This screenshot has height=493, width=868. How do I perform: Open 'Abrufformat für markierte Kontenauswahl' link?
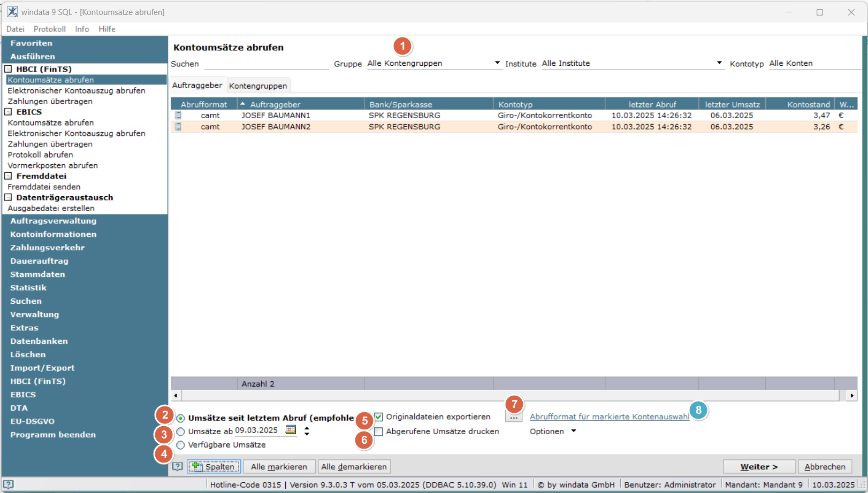(610, 417)
